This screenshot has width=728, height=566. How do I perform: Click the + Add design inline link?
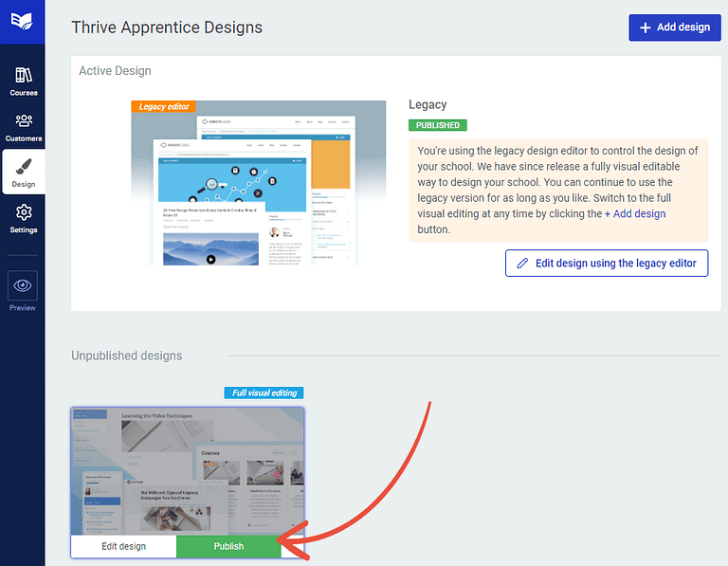coord(635,213)
